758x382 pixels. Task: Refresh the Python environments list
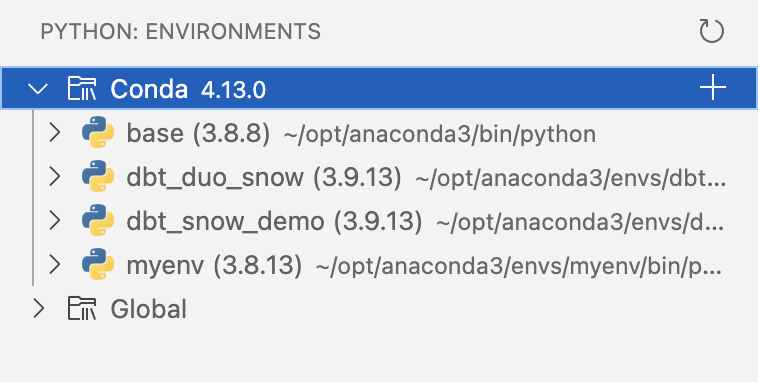[x=712, y=31]
